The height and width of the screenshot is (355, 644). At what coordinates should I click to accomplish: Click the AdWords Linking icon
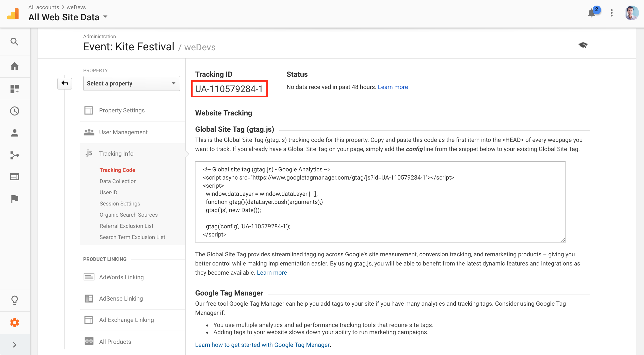coord(89,277)
